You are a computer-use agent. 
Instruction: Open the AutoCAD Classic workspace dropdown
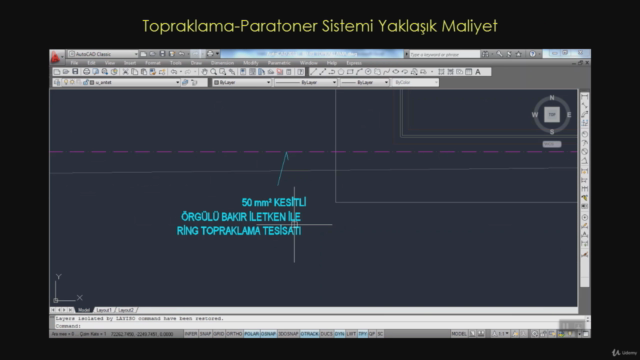pos(103,54)
